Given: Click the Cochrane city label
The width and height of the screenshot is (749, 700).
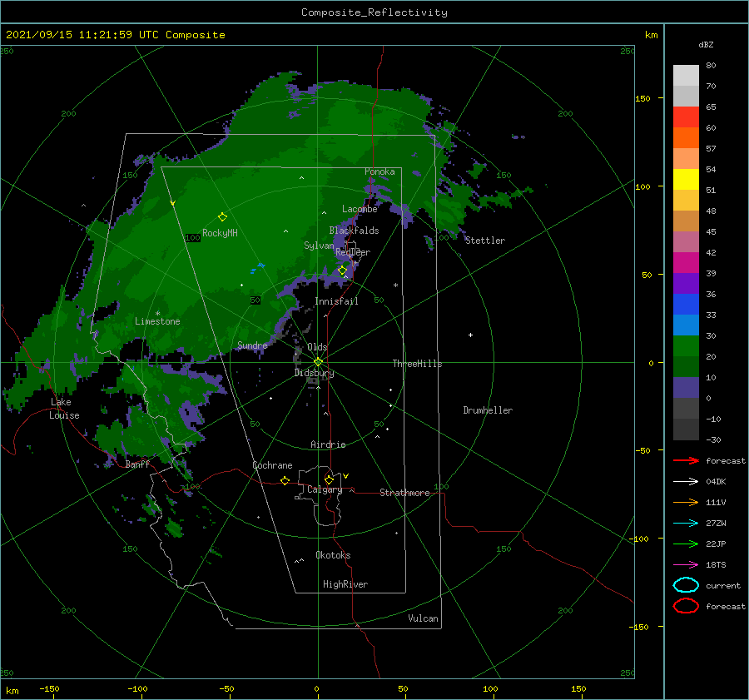Looking at the screenshot, I should click(272, 465).
